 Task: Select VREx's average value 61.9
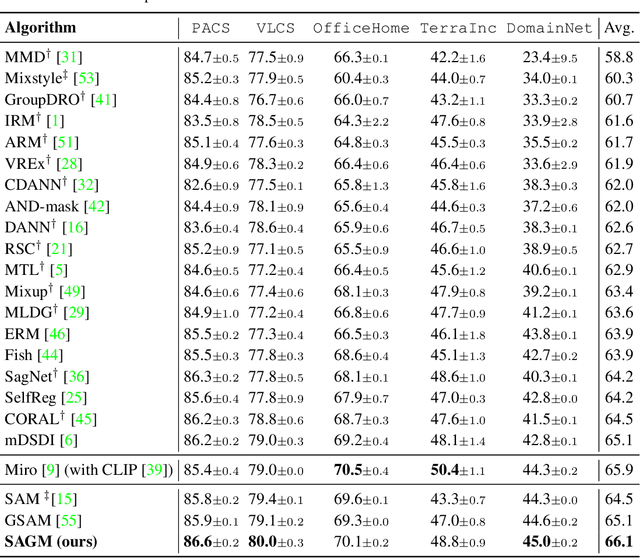[x=619, y=163]
